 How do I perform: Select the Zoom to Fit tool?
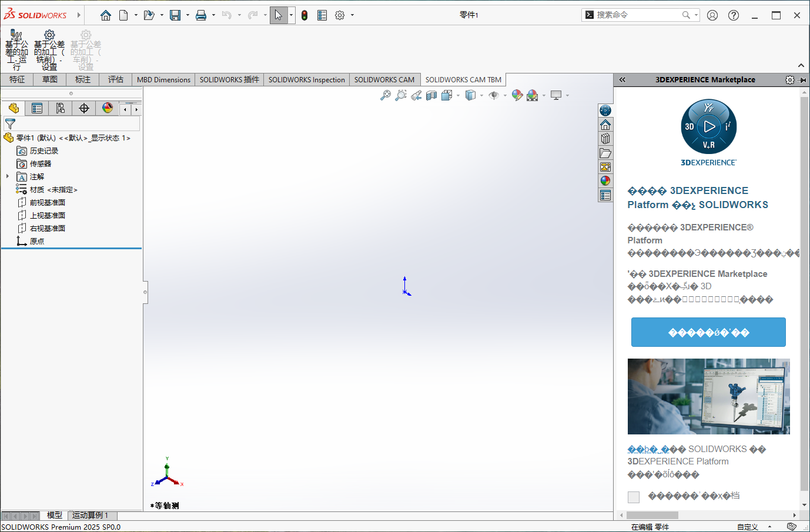point(386,95)
